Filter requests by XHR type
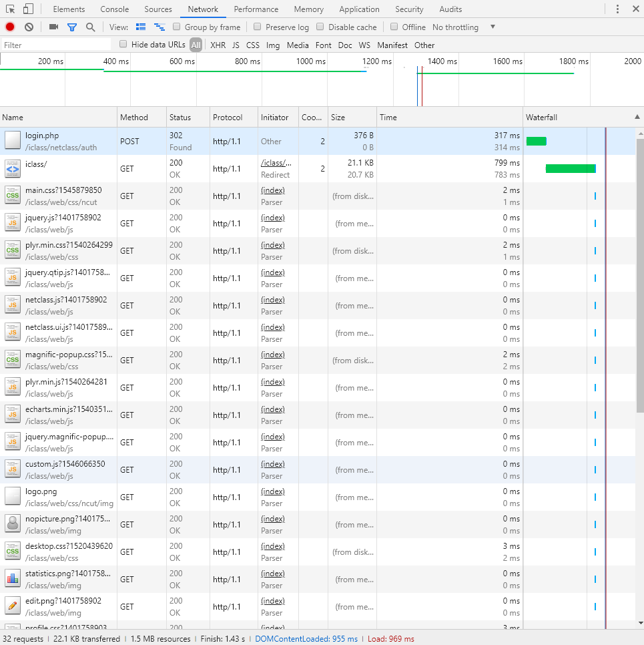This screenshot has height=645, width=644. 218,45
